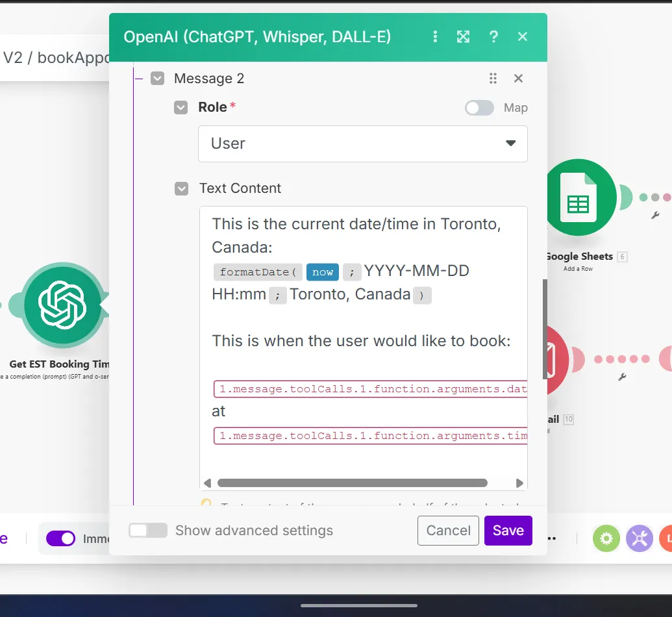Click the Cancel button

(x=448, y=531)
